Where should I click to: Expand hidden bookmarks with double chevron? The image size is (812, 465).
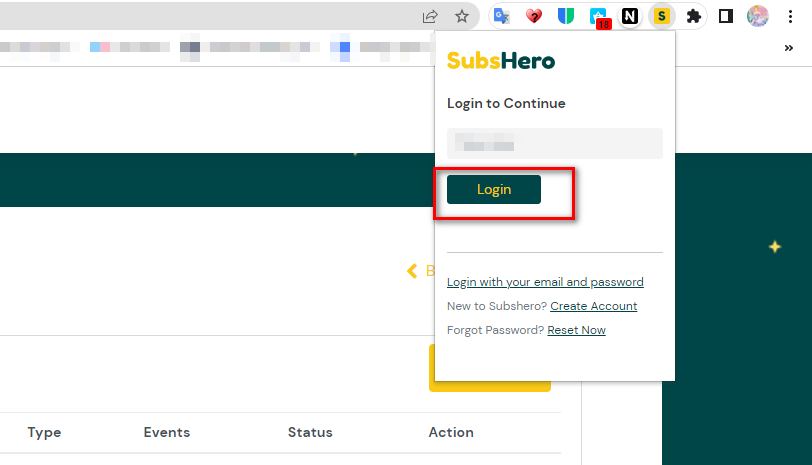coord(789,48)
